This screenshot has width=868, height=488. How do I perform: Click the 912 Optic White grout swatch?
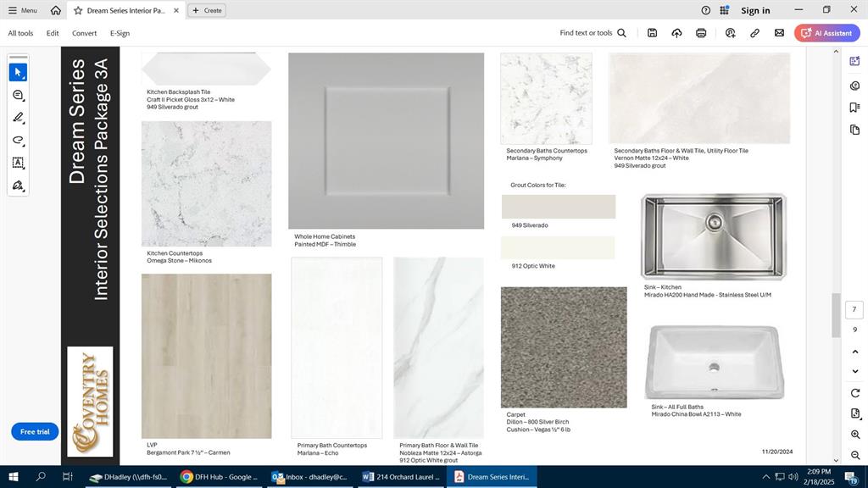click(558, 248)
